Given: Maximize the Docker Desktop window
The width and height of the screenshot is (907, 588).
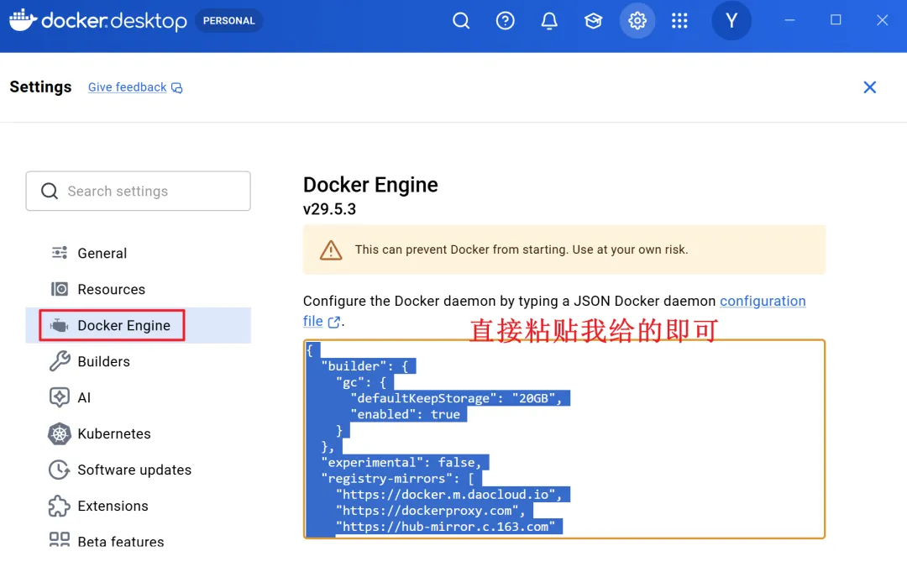Looking at the screenshot, I should (836, 20).
